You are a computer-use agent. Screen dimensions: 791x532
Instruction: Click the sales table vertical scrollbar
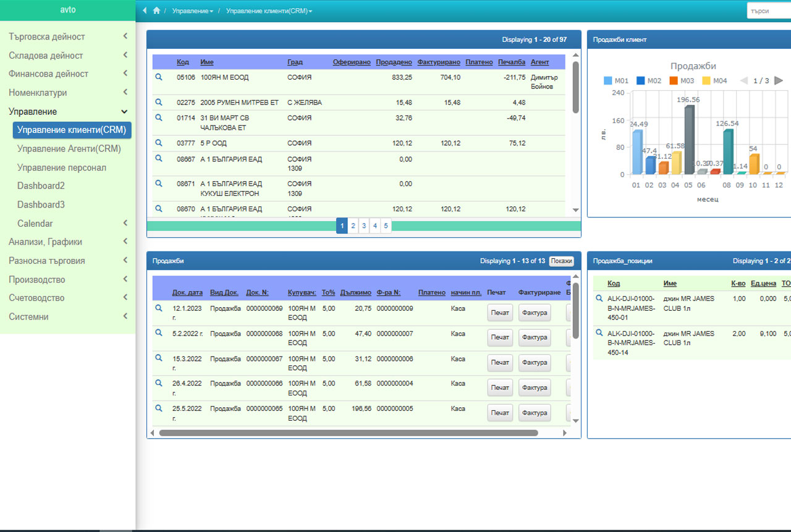(576, 311)
